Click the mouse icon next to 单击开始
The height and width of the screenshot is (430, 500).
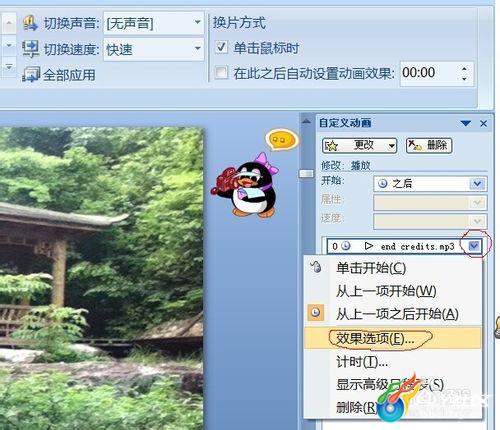click(316, 267)
